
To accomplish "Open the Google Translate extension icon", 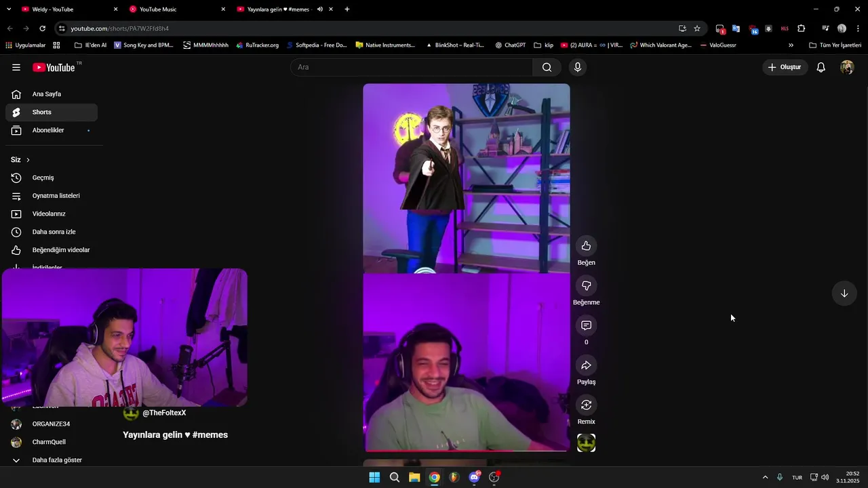I will 736,28.
